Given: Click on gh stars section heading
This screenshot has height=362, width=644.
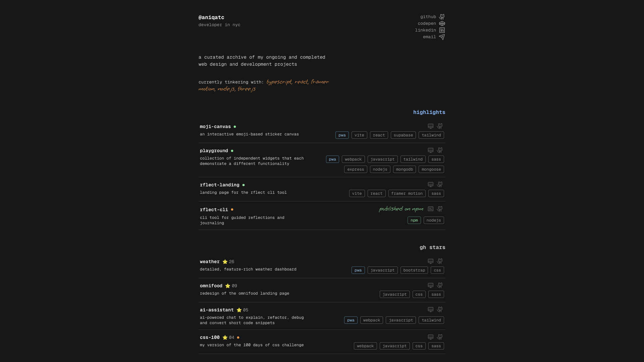Looking at the screenshot, I should tap(432, 247).
